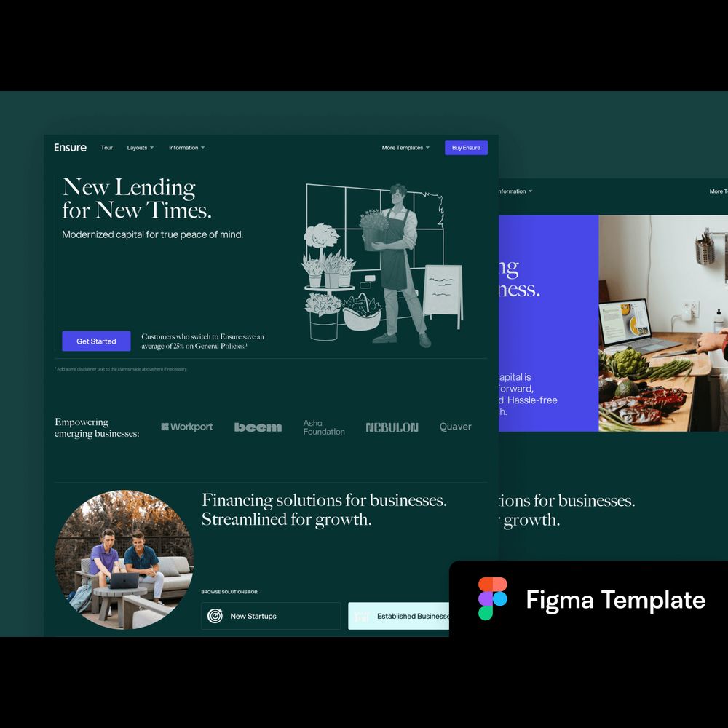Click the Figma logo icon
This screenshot has width=728, height=728.
tap(493, 598)
